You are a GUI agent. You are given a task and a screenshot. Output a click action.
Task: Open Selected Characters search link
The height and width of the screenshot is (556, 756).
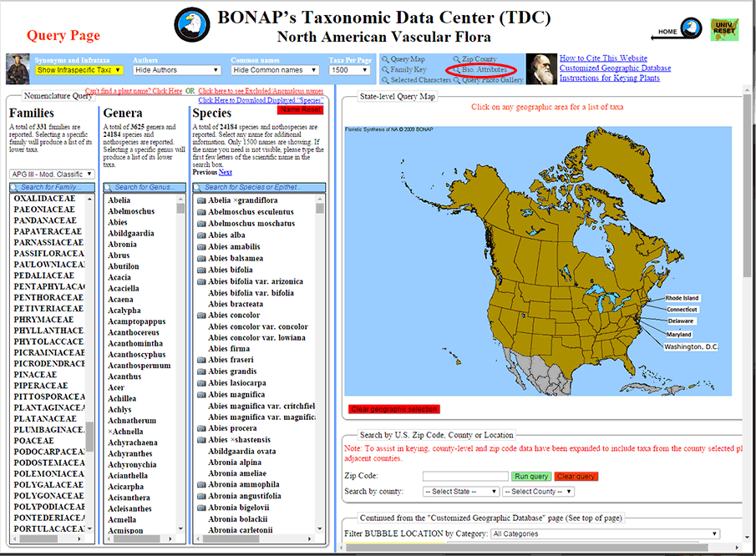click(417, 80)
